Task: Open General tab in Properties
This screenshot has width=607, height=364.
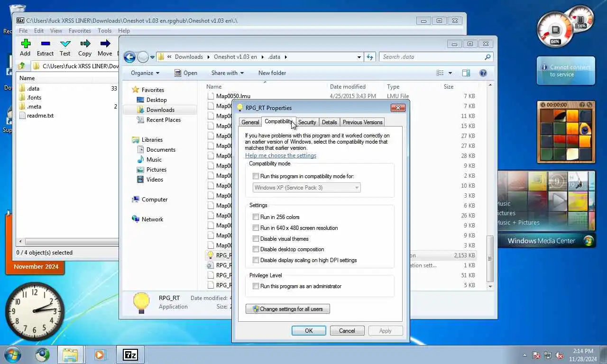Action: 250,122
